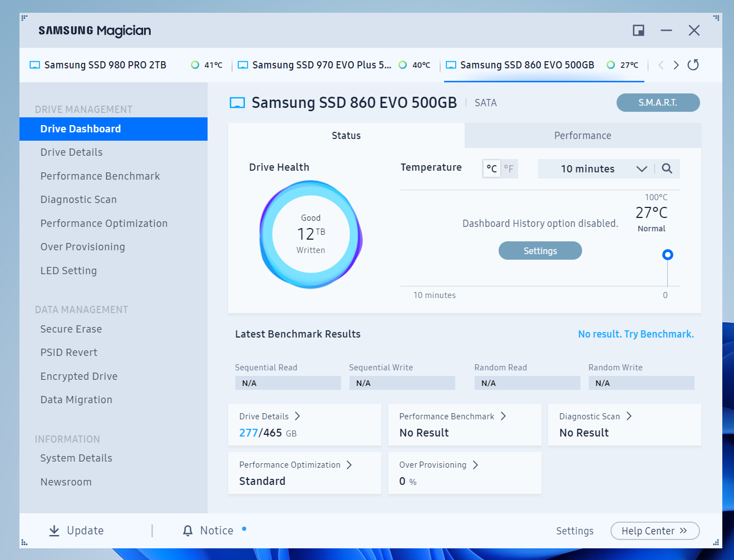Viewport: 734px width, 560px height.
Task: Click the refresh drive list icon
Action: coord(693,65)
